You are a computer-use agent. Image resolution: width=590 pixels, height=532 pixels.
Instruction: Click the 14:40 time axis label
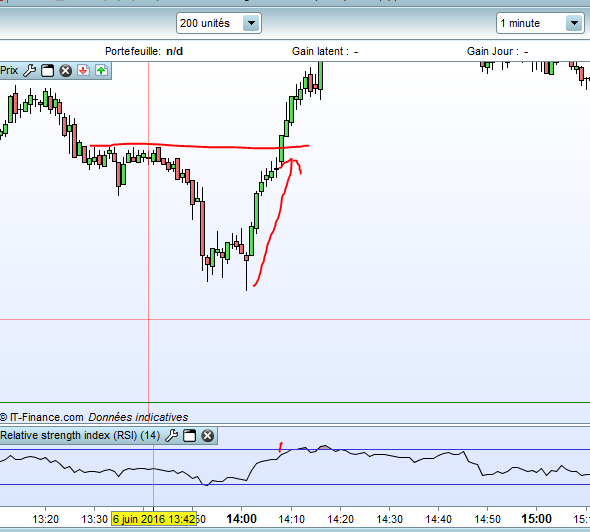pyautogui.click(x=438, y=519)
